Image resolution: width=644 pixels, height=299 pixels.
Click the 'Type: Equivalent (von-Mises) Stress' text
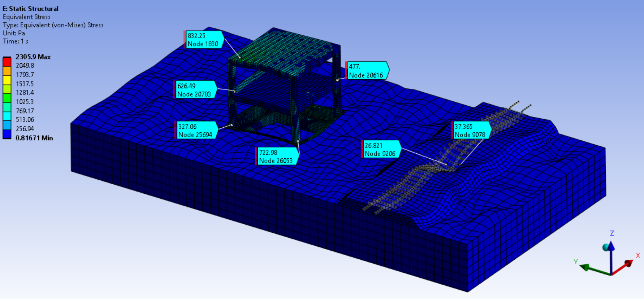53,25
